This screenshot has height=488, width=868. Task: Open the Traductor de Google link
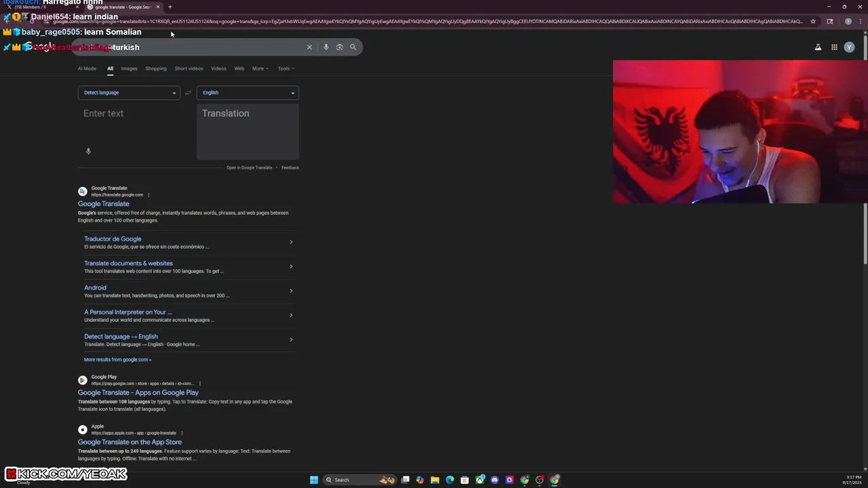click(x=113, y=239)
